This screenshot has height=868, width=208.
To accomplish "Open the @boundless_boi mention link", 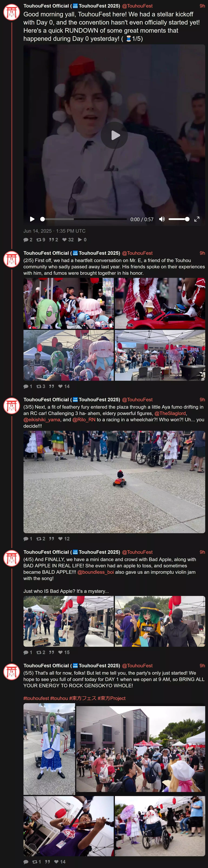I will click(x=96, y=572).
